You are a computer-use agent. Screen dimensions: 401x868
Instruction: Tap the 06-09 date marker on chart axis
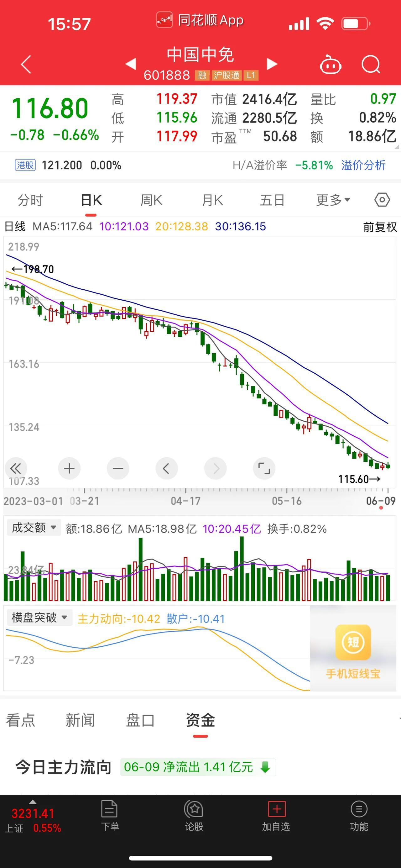tap(381, 501)
